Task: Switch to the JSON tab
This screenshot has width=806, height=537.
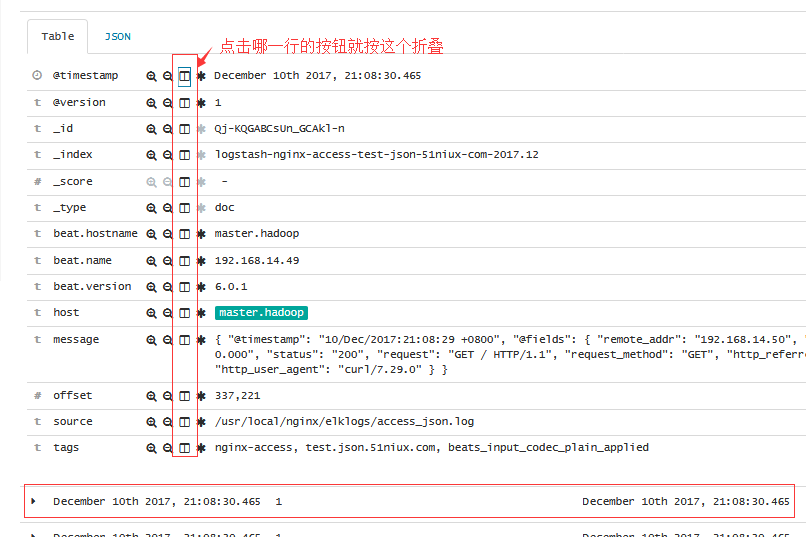Action: pyautogui.click(x=118, y=36)
